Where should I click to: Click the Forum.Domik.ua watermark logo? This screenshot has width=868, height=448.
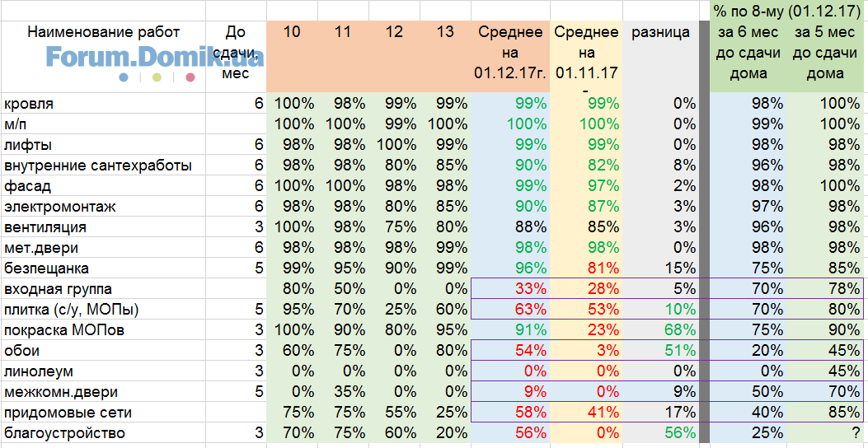tap(155, 62)
